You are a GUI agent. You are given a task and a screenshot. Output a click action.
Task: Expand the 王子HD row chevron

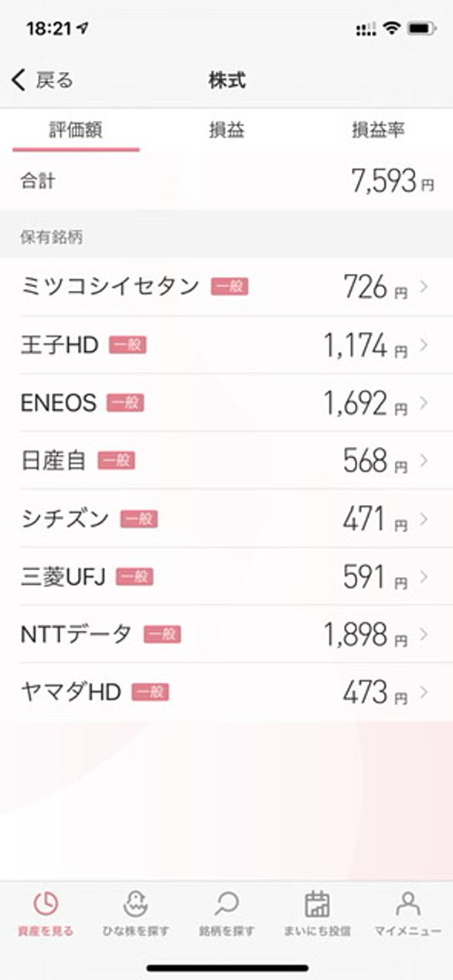pyautogui.click(x=423, y=345)
